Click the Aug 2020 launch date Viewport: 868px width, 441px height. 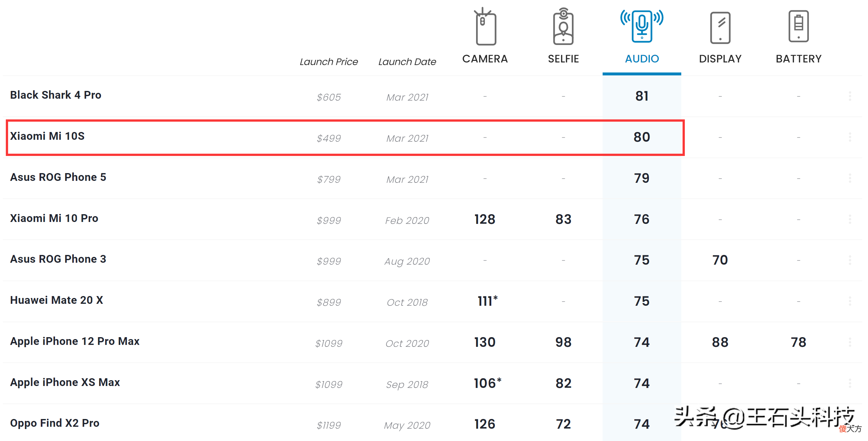pyautogui.click(x=407, y=261)
